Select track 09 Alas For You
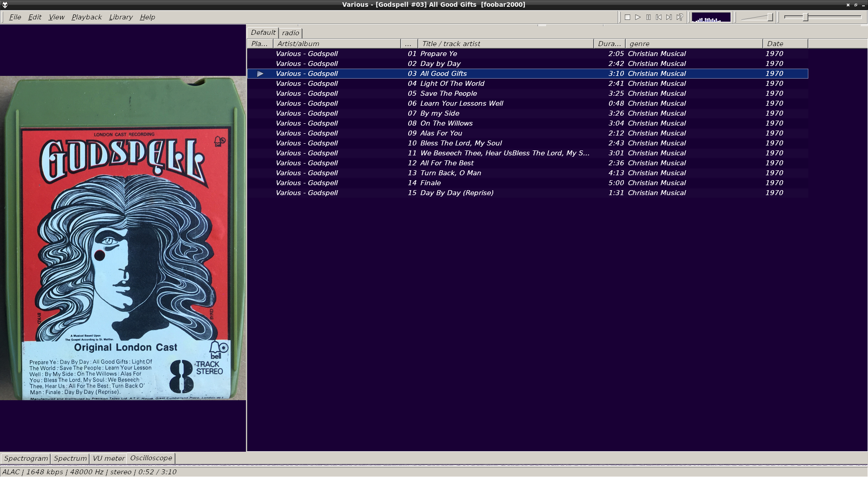 (528, 133)
